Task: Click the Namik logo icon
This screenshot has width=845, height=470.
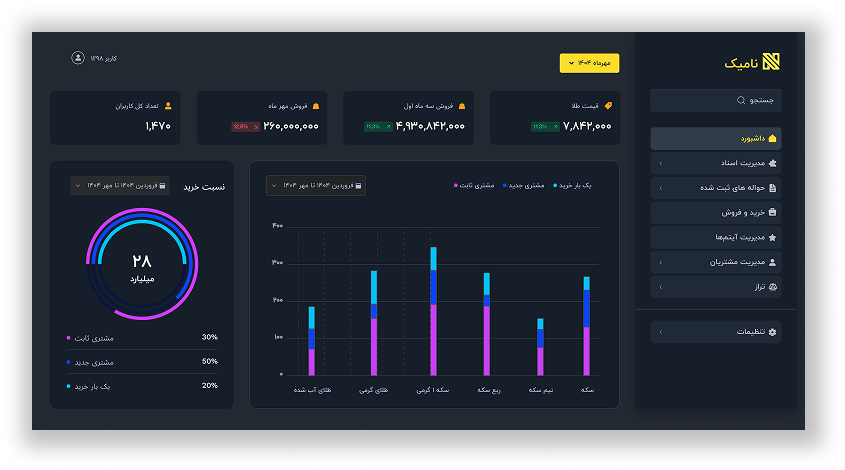Action: (771, 63)
